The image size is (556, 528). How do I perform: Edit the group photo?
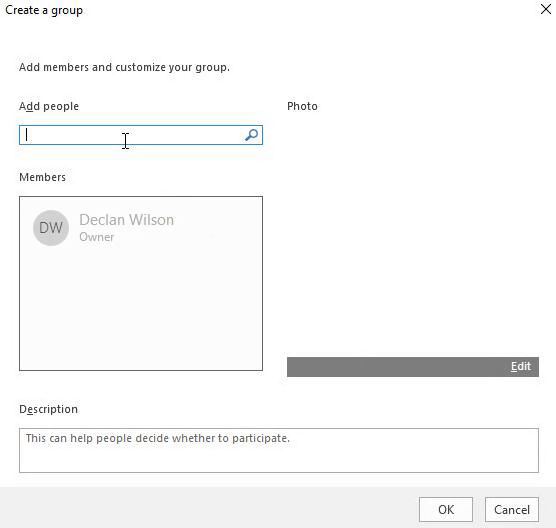(521, 366)
